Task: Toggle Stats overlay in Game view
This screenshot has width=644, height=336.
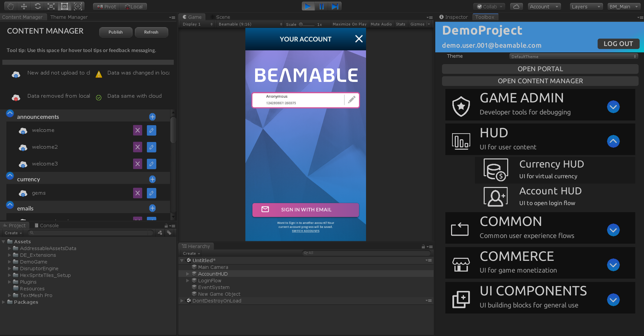Action: [400, 24]
